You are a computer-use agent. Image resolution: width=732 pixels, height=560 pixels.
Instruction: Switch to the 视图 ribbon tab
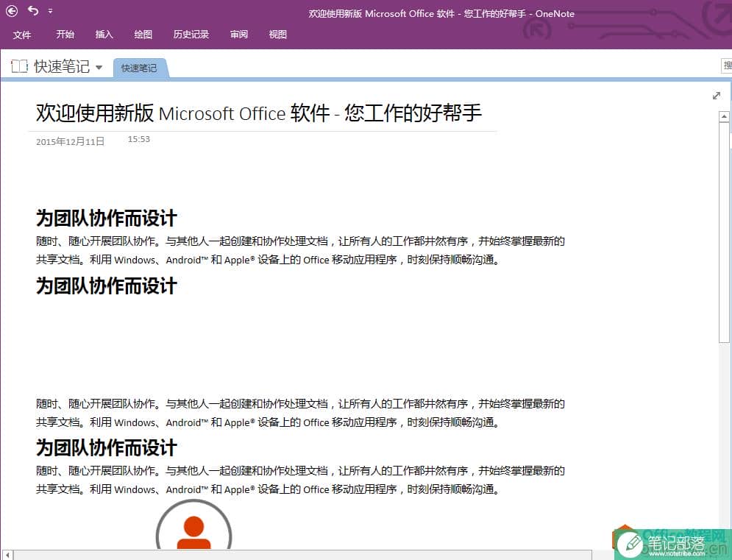click(x=278, y=34)
